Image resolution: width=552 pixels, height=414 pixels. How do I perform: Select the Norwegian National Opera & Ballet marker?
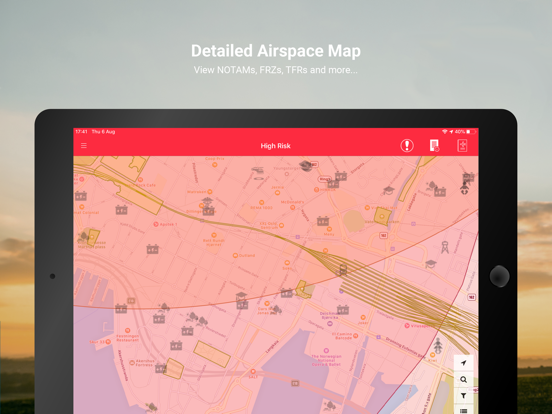point(326,351)
